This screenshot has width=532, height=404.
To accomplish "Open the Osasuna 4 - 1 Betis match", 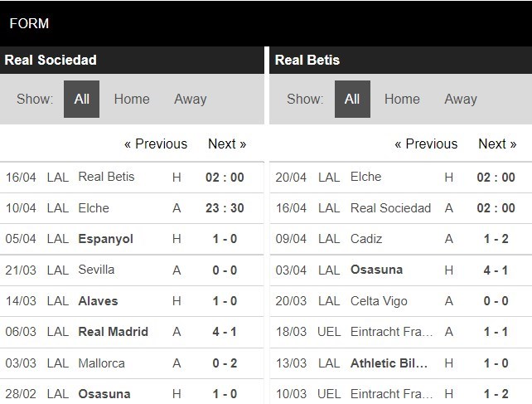I will [401, 270].
